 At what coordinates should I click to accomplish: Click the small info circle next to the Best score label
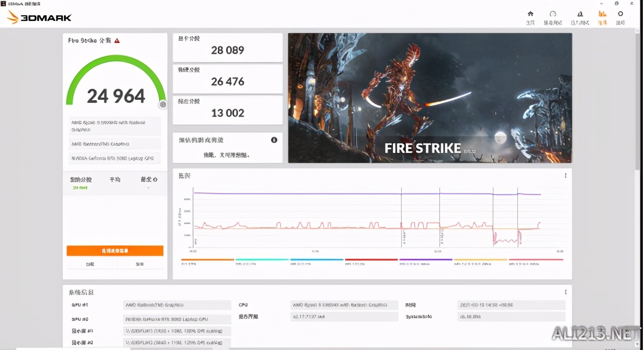tap(155, 180)
